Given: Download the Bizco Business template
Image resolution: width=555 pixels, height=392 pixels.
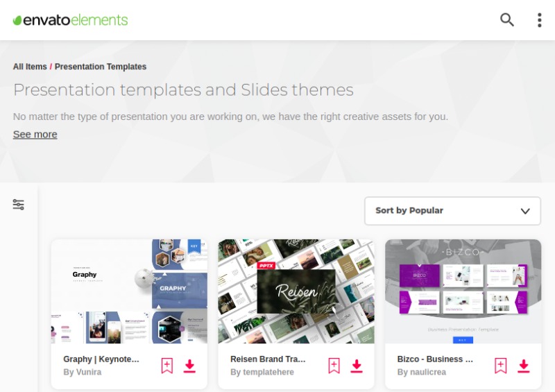Looking at the screenshot, I should tap(524, 366).
